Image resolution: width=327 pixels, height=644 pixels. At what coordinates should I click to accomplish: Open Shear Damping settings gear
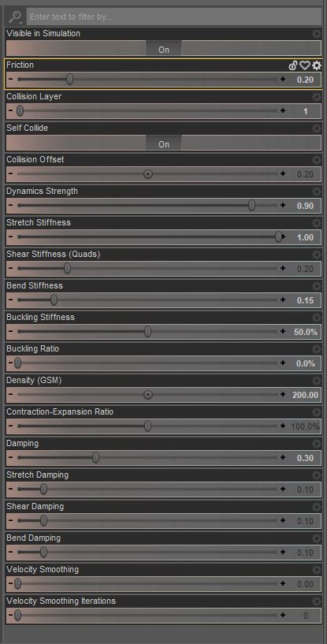(x=316, y=507)
